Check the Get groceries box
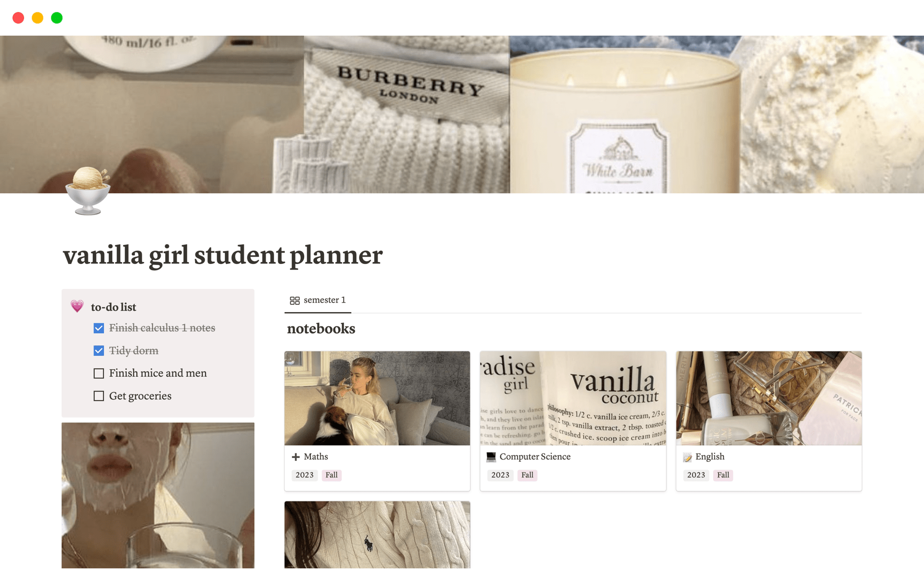Image resolution: width=924 pixels, height=578 pixels. pyautogui.click(x=99, y=396)
